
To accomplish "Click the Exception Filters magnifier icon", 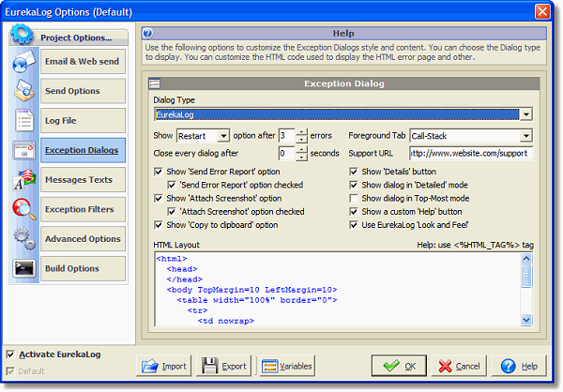I will click(24, 209).
